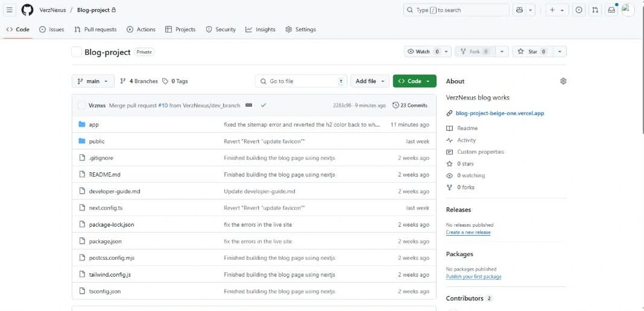Open the Activity link in About

[461, 140]
